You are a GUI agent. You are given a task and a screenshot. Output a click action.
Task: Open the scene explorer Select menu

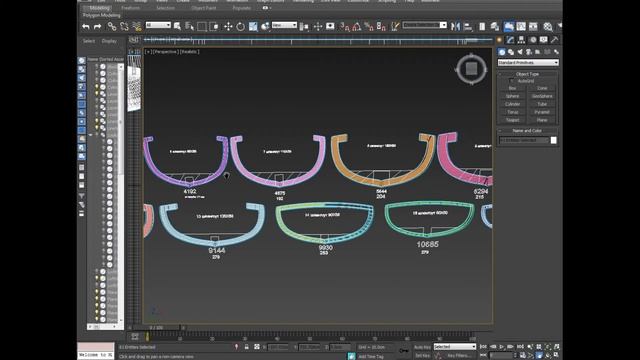coord(89,41)
